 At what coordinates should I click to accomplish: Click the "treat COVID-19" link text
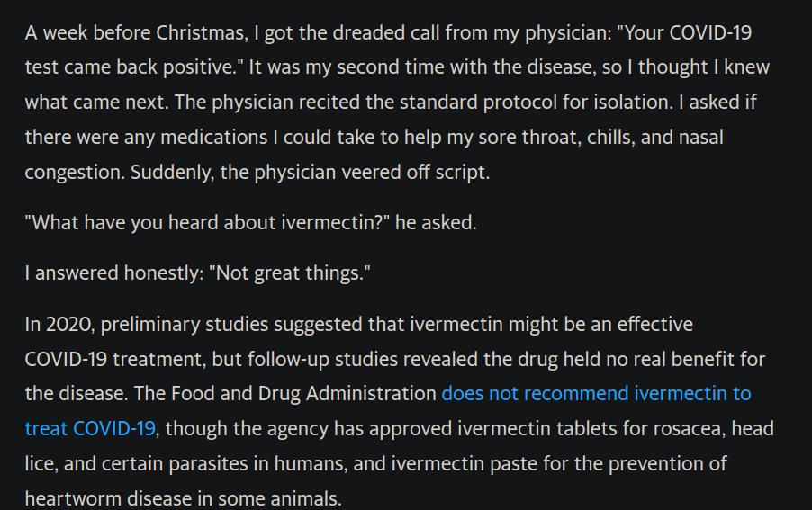(90, 428)
